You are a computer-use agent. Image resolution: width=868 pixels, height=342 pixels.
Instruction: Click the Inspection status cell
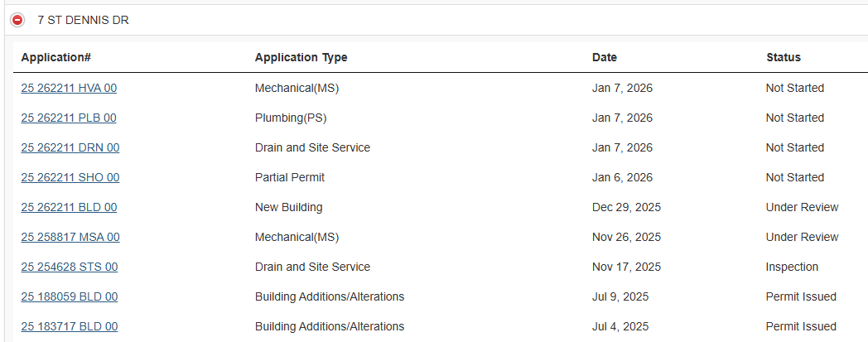coord(792,267)
